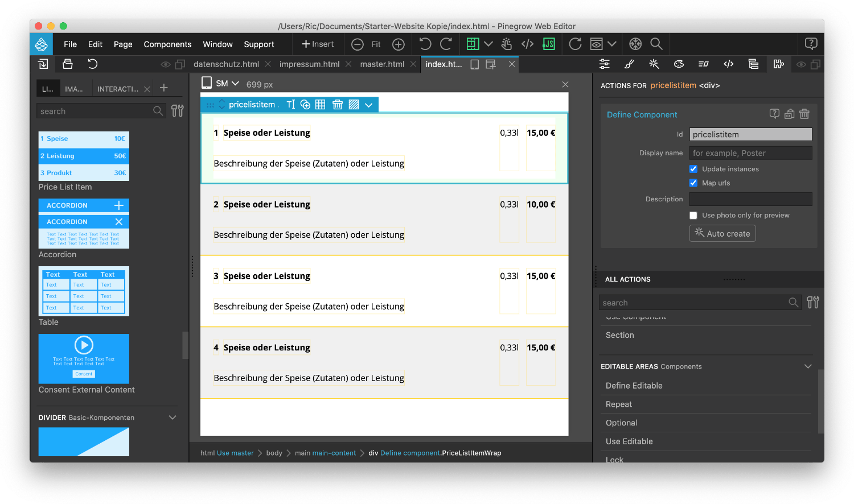Click the Auto create button
Screen dimensions: 854x504
pyautogui.click(x=722, y=233)
